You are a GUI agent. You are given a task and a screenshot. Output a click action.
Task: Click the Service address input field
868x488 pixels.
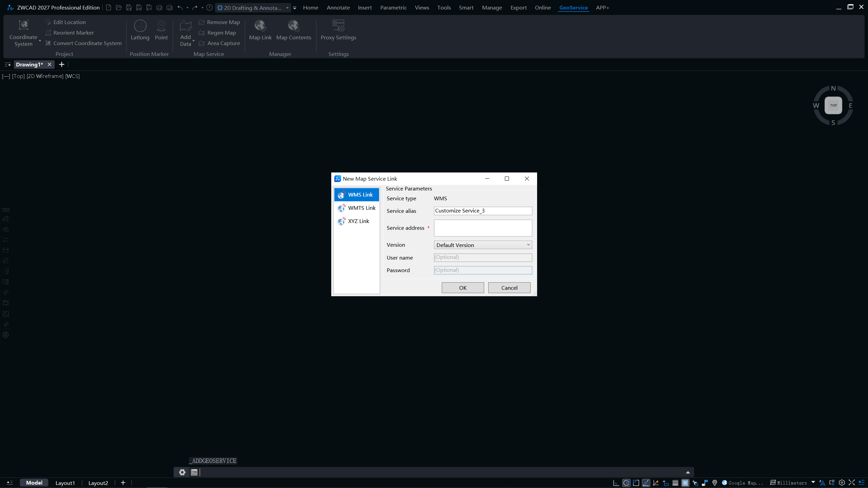click(482, 228)
